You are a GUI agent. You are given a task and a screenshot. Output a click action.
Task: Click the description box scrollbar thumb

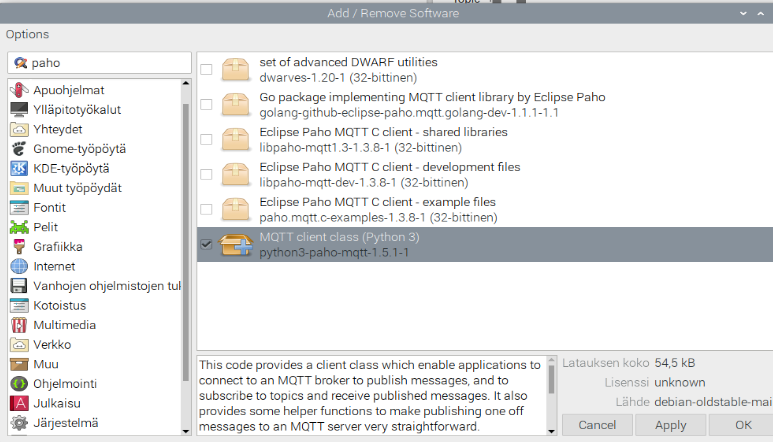(552, 379)
